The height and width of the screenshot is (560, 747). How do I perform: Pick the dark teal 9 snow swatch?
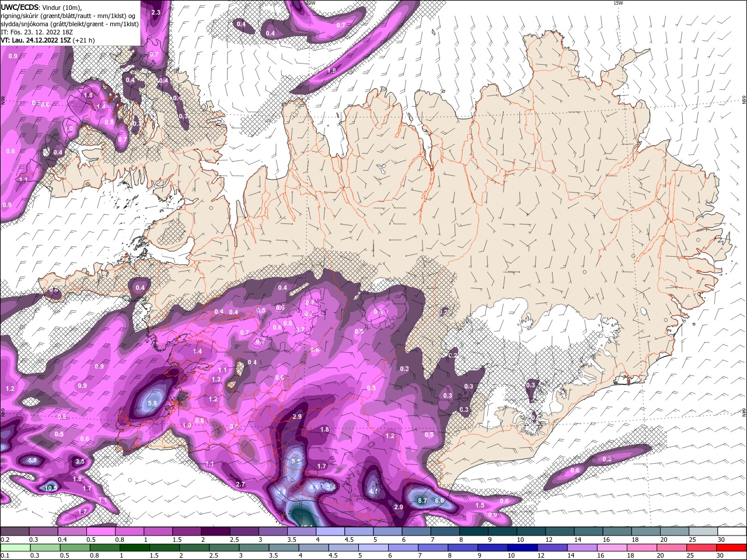pos(502,531)
